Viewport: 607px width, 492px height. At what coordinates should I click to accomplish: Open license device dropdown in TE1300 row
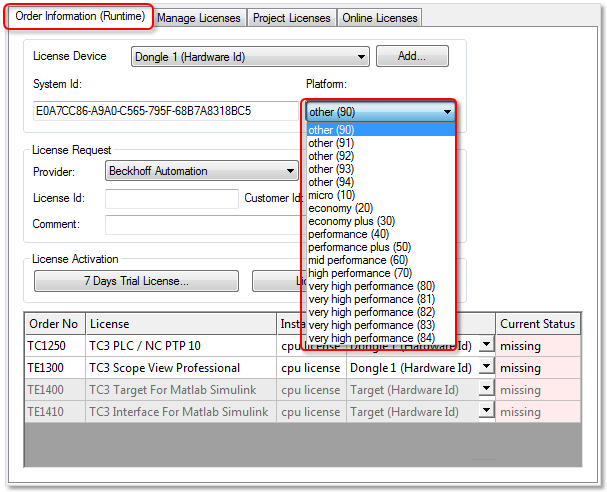pos(487,366)
